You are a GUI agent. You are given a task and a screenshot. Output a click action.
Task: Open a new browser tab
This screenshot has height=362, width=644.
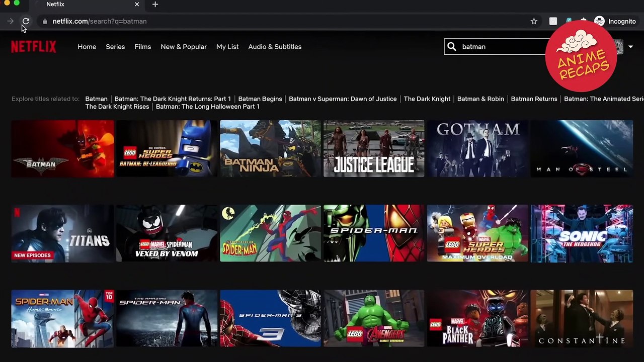[155, 5]
